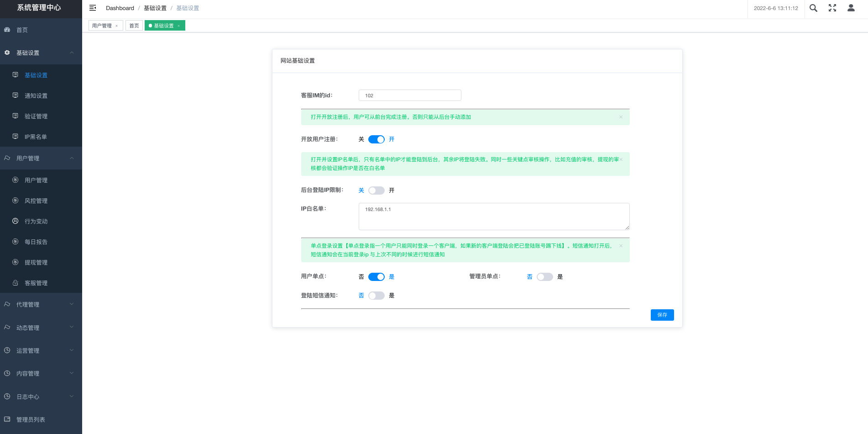
Task: Dismiss the 打开开放注册后 green notice
Action: click(621, 117)
